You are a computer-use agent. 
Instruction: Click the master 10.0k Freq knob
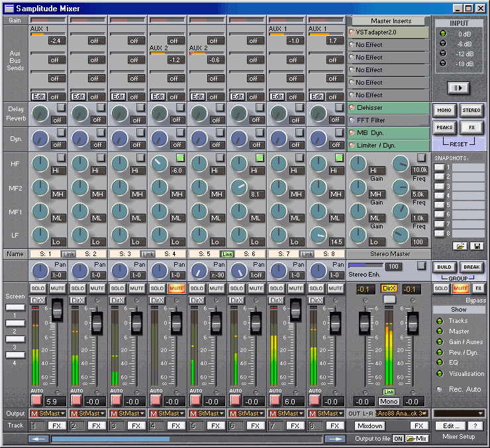point(400,163)
